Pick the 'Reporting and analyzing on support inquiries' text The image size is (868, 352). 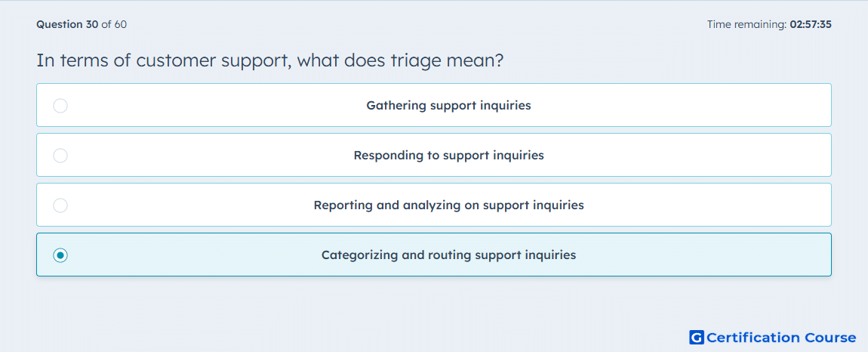point(448,205)
